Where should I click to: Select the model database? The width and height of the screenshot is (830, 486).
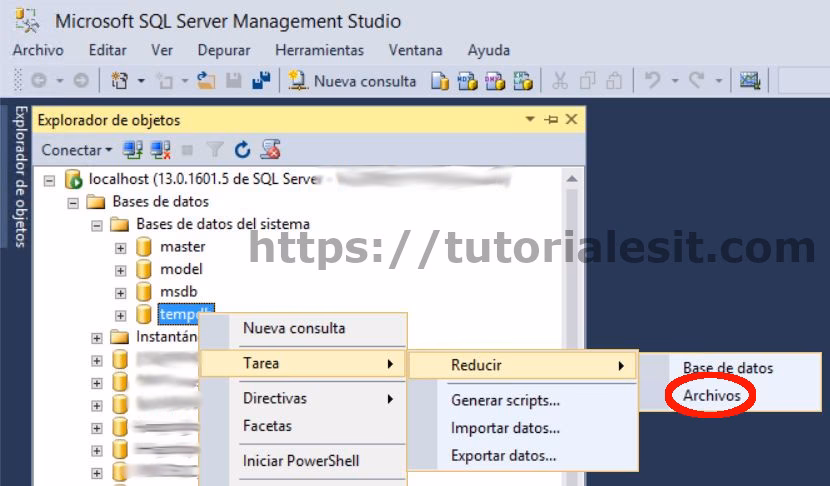click(181, 269)
